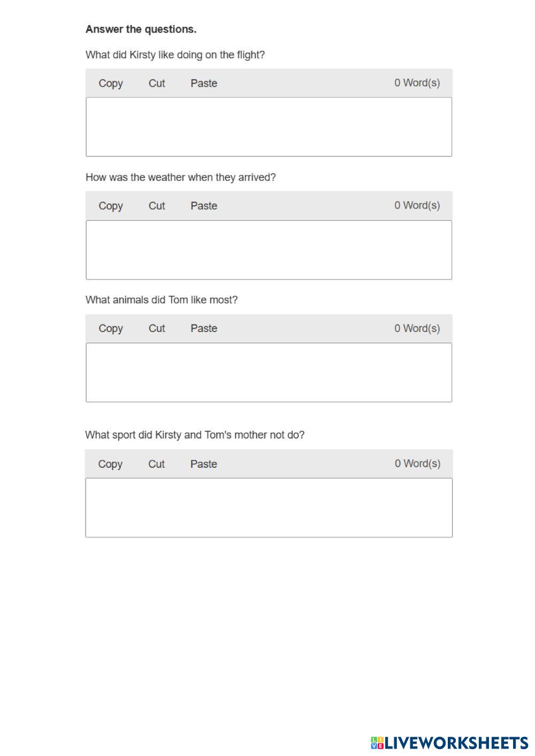Viewport: 535px width, 756px height.
Task: Focus the weather answer text box
Action: point(269,250)
